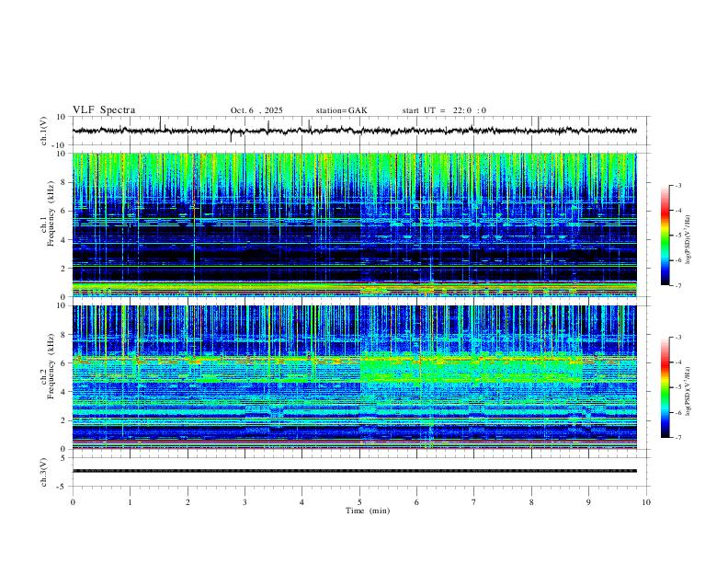Click the time axis tick label '0'
This screenshot has width=728, height=563.
click(73, 502)
